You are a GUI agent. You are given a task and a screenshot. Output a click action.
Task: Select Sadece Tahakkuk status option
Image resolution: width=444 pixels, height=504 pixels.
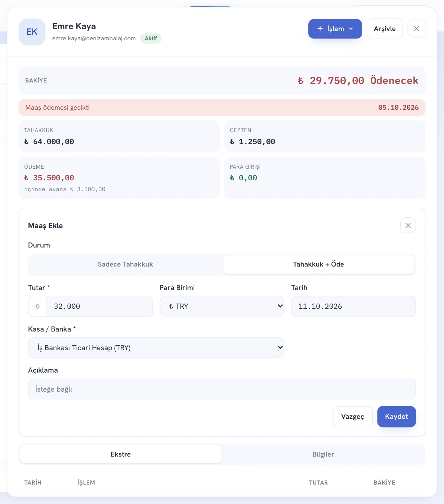click(x=126, y=264)
